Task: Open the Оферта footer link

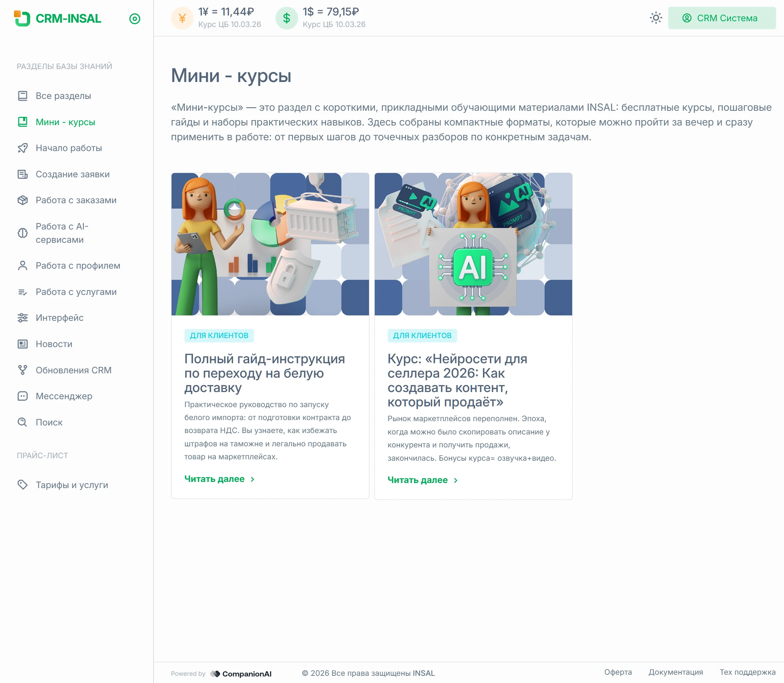Action: click(x=618, y=672)
